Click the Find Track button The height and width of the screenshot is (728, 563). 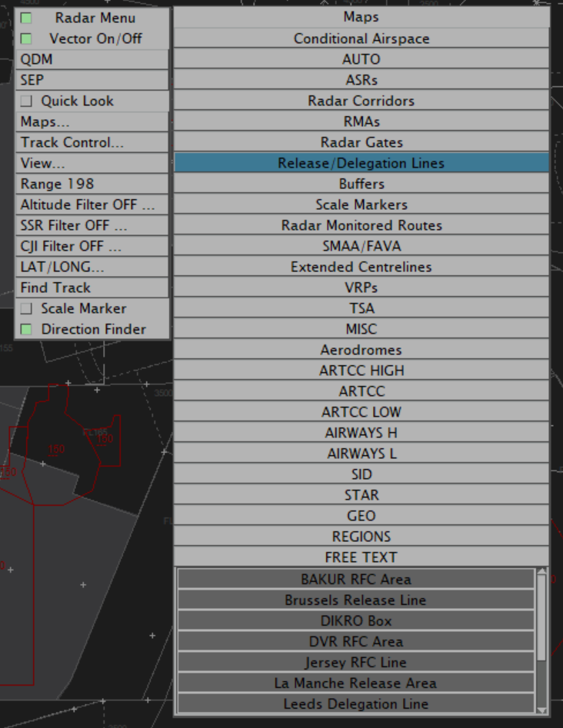click(92, 288)
